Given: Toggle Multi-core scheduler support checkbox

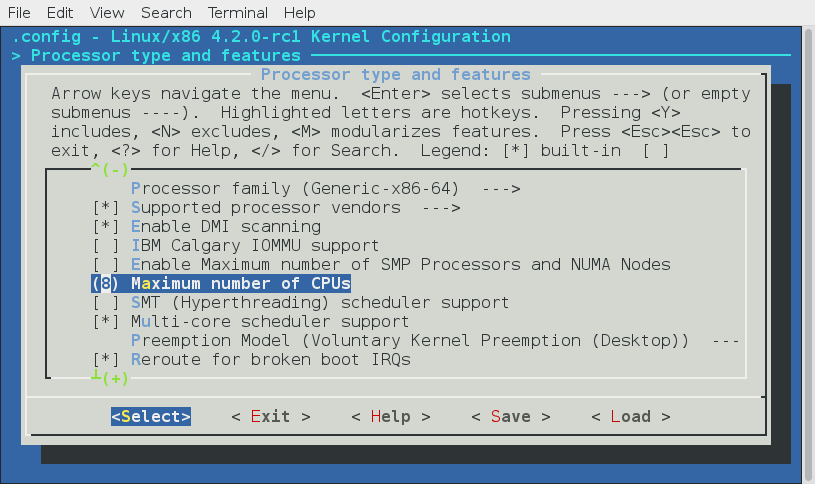Looking at the screenshot, I should click(x=105, y=321).
